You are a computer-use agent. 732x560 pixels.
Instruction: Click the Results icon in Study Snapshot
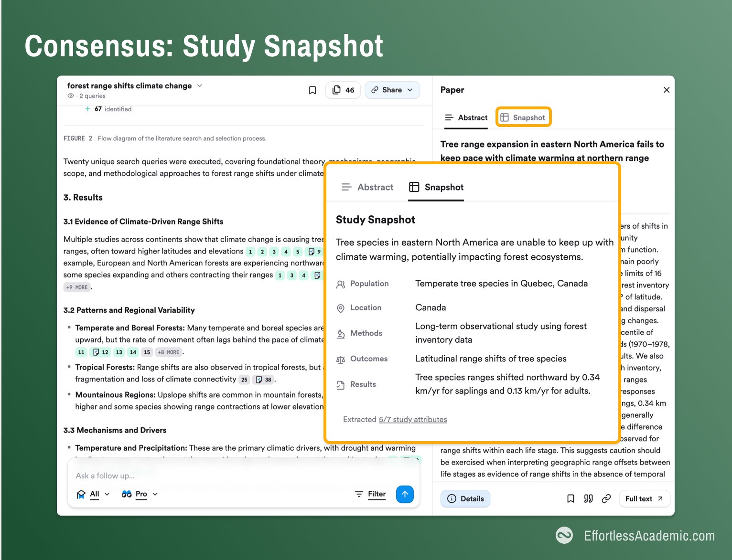341,385
